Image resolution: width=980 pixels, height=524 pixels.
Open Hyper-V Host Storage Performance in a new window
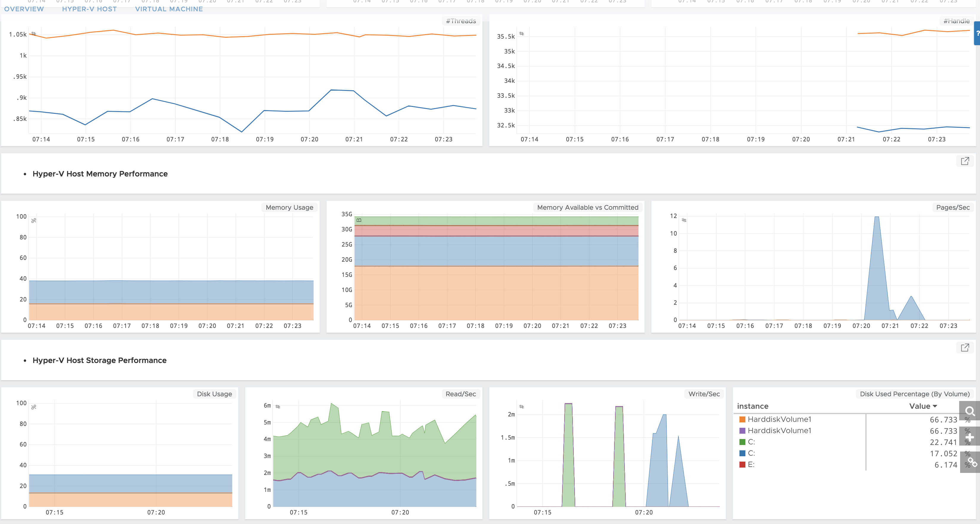point(965,348)
